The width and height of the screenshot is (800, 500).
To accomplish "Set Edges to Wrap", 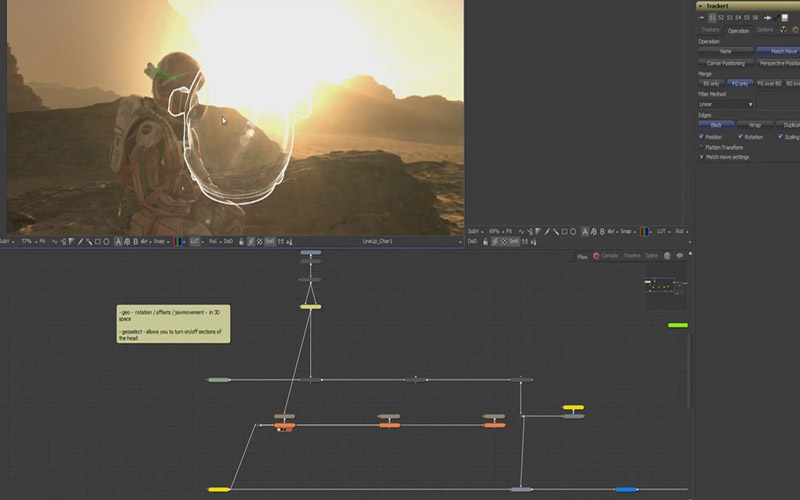I will click(755, 125).
